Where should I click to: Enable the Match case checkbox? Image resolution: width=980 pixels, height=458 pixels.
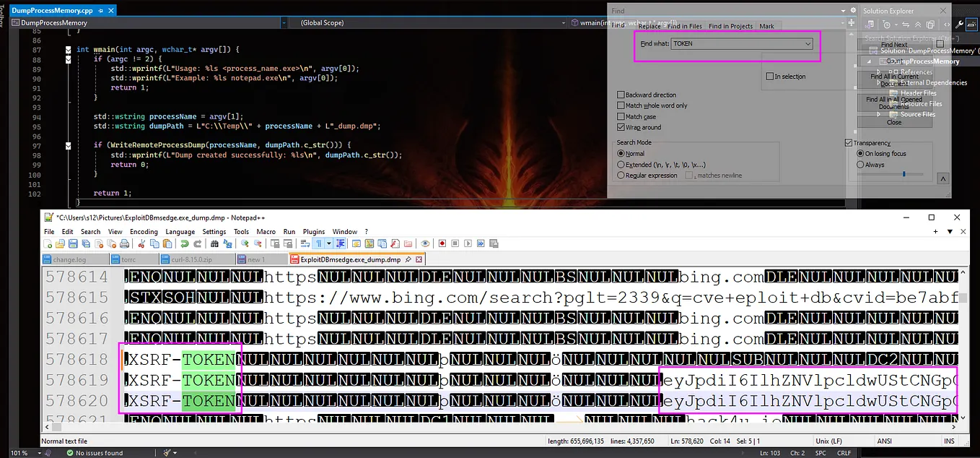[x=620, y=116]
